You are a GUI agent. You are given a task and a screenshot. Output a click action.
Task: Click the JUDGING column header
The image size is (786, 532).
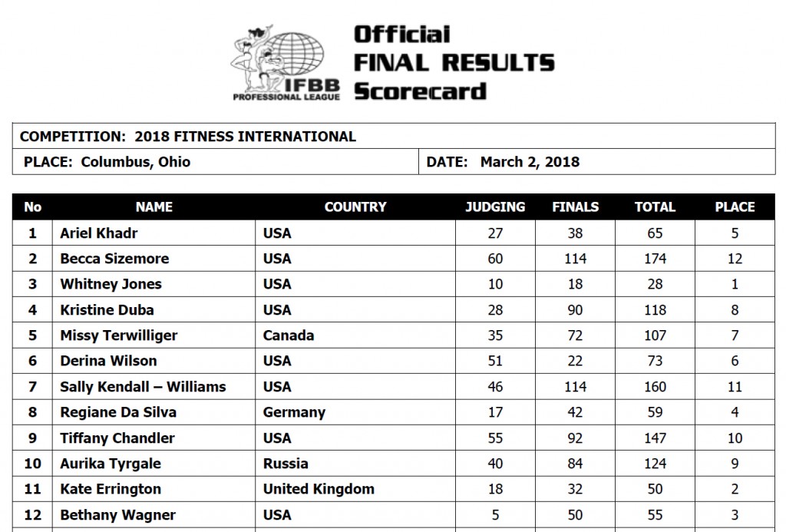point(495,207)
